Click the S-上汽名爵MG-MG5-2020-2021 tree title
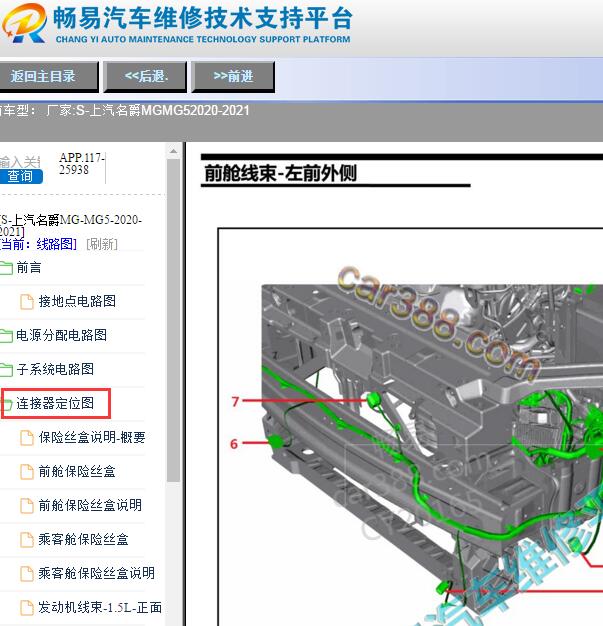 pos(70,225)
